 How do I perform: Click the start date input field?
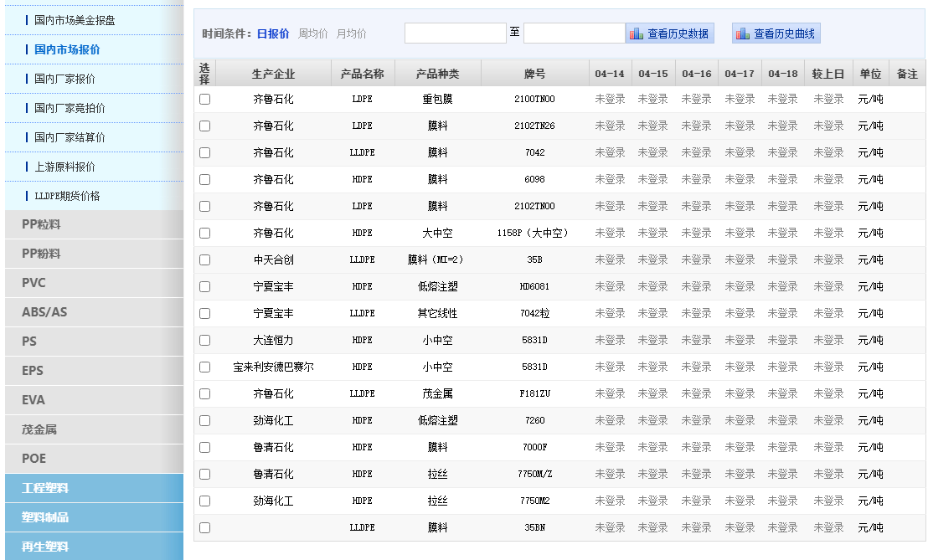click(455, 33)
